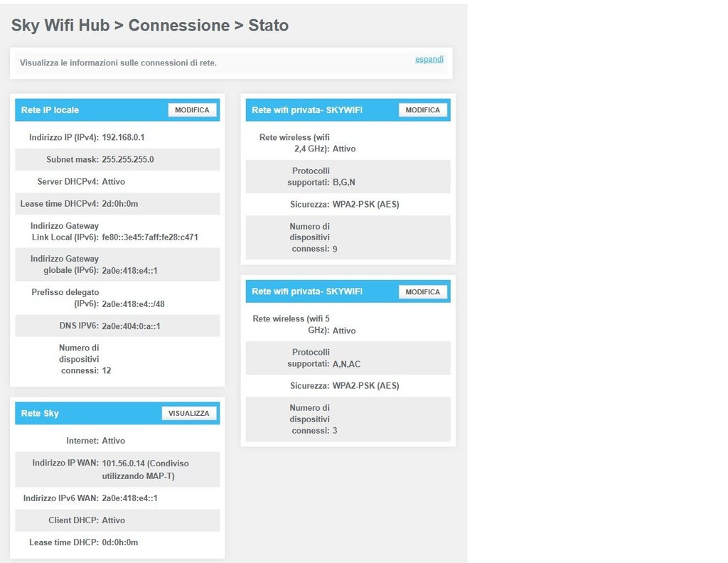728x563 pixels.
Task: Click the Rete Sky lease time 0d:0h:0m
Action: 120,542
